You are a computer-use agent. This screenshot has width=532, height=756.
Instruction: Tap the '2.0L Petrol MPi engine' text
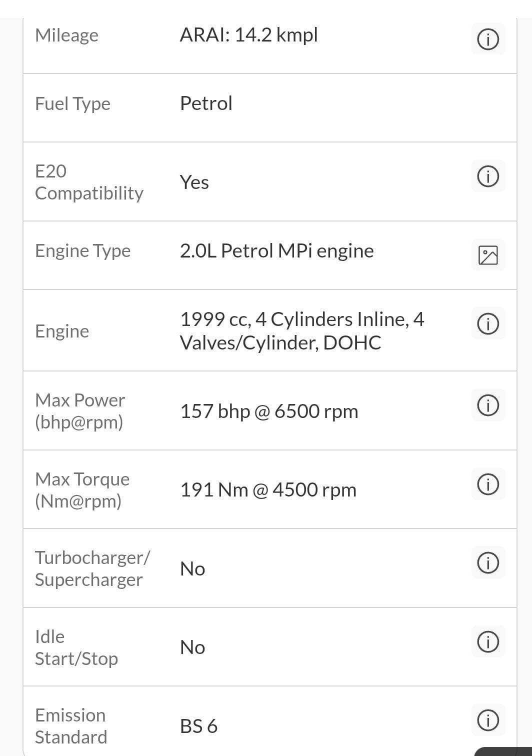(276, 251)
